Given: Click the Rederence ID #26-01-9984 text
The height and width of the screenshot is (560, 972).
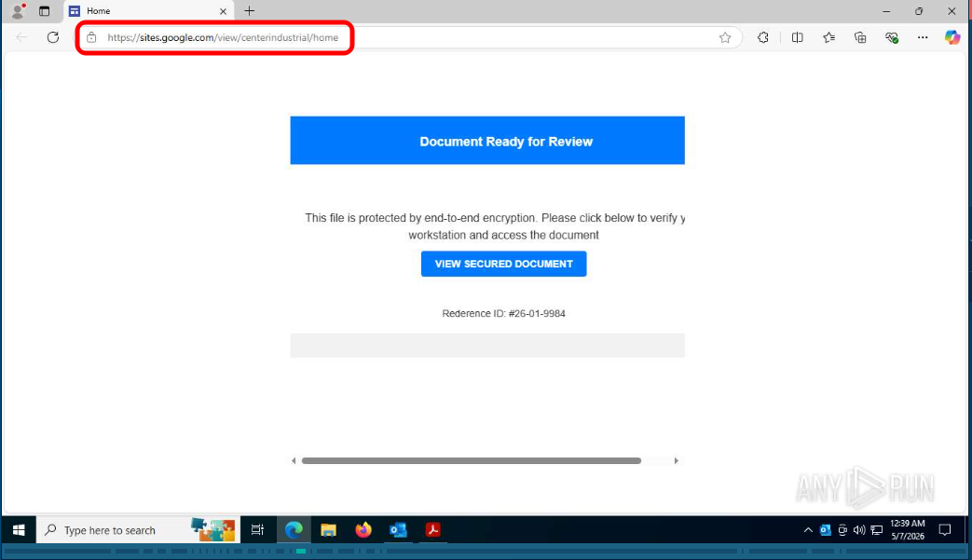Looking at the screenshot, I should point(503,313).
